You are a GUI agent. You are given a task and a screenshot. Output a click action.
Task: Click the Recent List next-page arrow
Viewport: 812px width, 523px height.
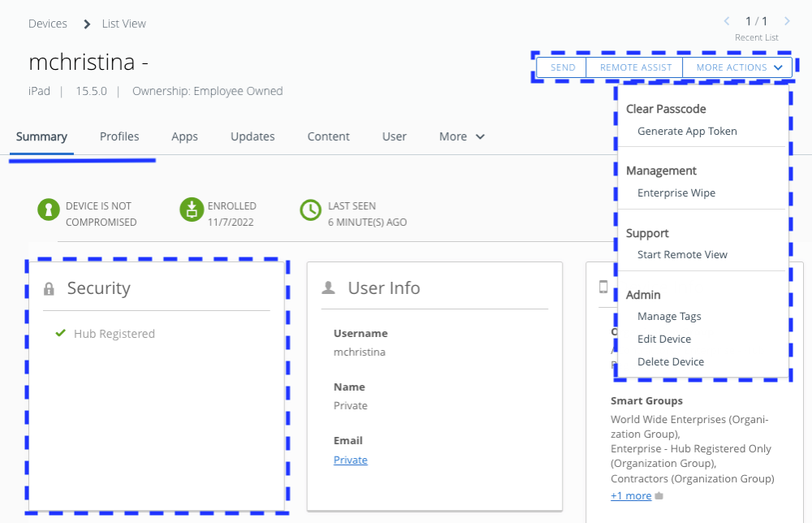785,21
